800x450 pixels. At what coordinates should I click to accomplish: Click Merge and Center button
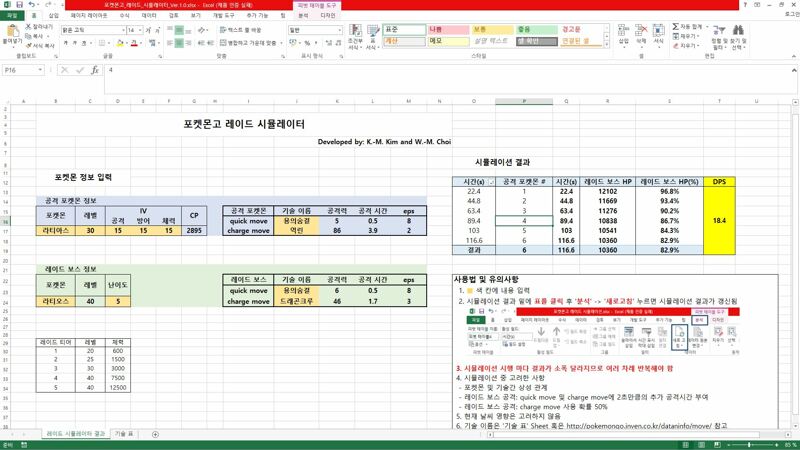point(248,43)
